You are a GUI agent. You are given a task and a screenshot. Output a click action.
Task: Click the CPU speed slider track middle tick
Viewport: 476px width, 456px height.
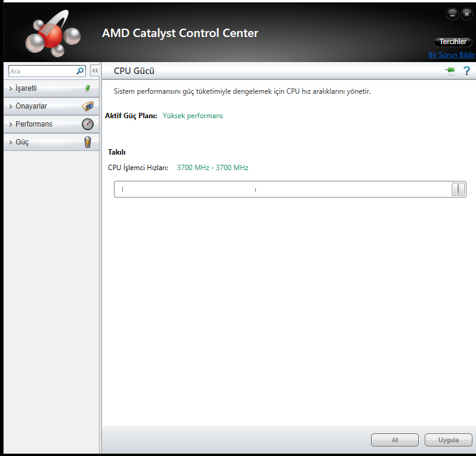256,190
